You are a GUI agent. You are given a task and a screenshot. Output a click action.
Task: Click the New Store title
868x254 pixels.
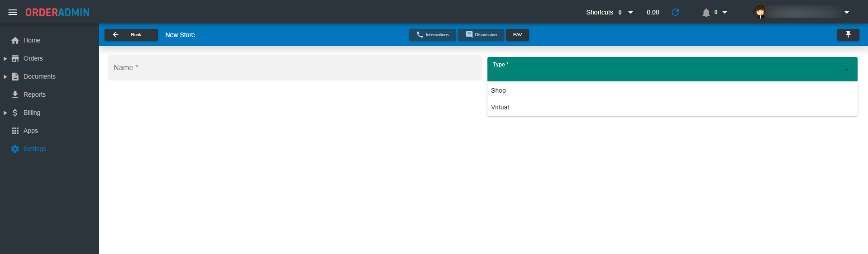point(180,35)
